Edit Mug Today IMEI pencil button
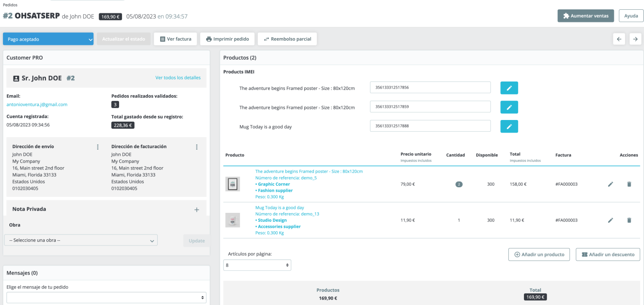644x305 pixels. [x=509, y=126]
